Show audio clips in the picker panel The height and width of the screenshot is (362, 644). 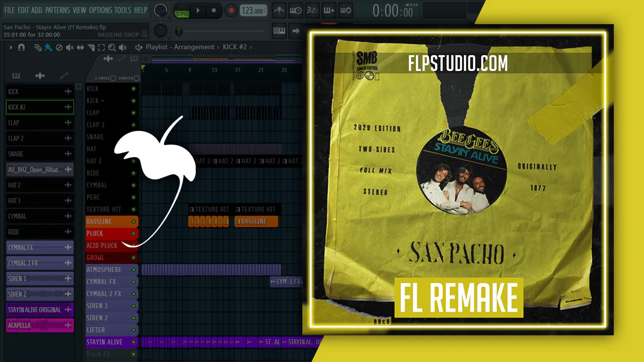click(x=40, y=75)
